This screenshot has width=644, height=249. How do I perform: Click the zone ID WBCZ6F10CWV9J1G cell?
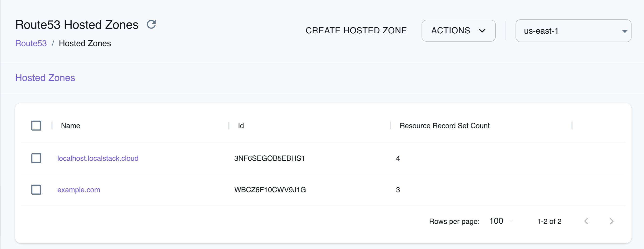pyautogui.click(x=270, y=190)
